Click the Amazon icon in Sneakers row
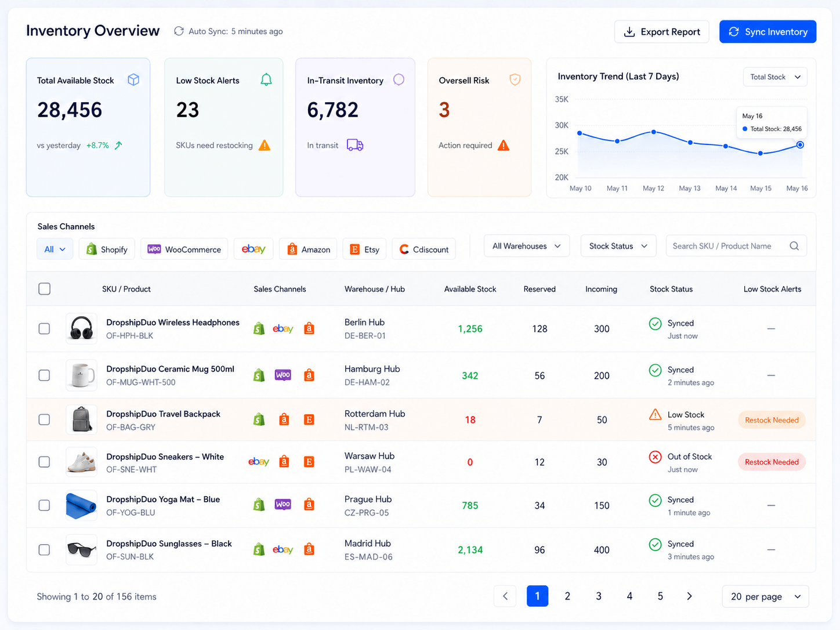 click(284, 462)
